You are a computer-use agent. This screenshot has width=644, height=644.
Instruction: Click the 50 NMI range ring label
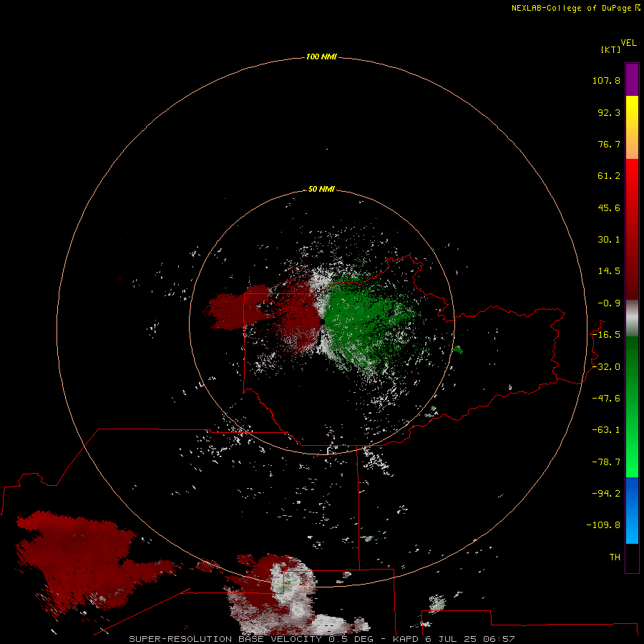(321, 189)
